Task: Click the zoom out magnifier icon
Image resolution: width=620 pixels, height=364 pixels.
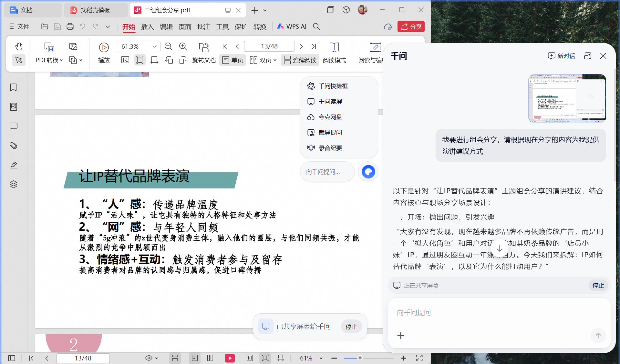Action: point(168,46)
